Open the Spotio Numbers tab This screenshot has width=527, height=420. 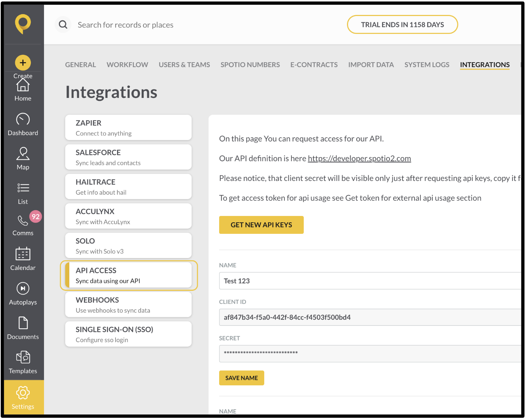pos(250,65)
